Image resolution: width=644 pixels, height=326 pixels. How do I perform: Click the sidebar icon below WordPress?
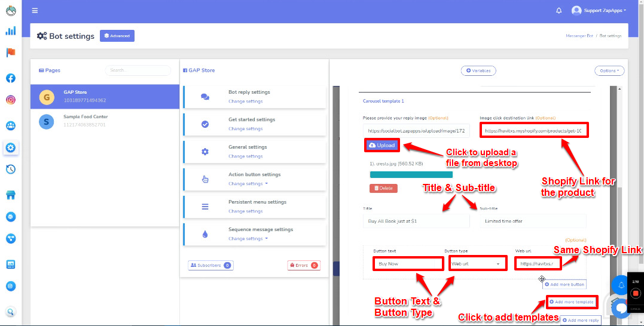point(11,238)
